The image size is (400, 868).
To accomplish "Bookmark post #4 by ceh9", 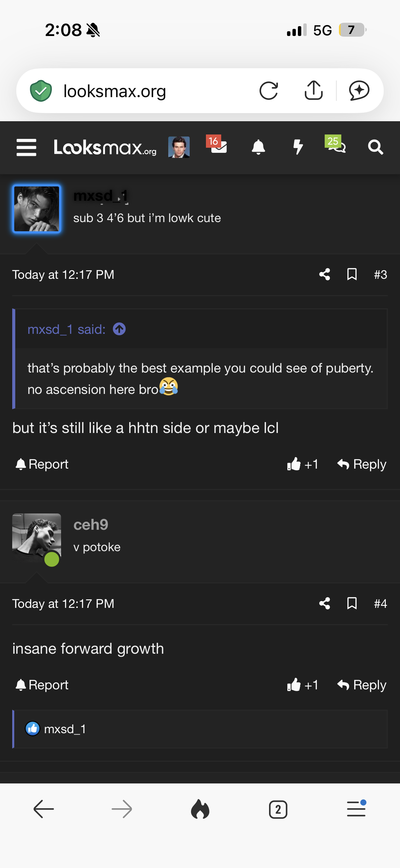I will point(352,603).
